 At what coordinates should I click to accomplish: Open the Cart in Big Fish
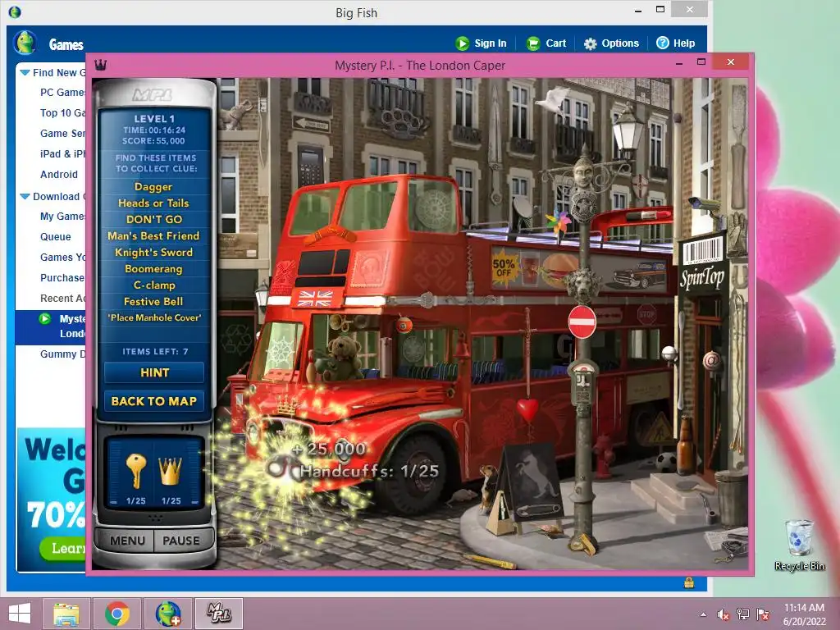[x=546, y=43]
